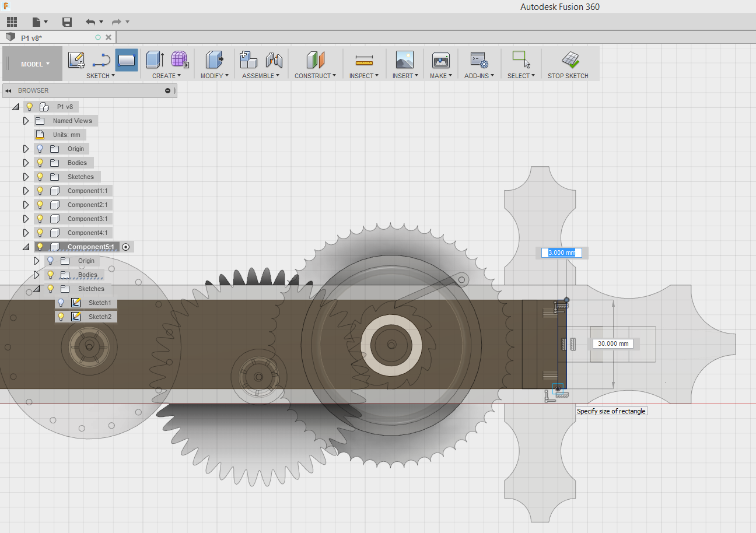Image resolution: width=756 pixels, height=533 pixels.
Task: Show Sketch1 using its light bulb
Action: tap(61, 303)
